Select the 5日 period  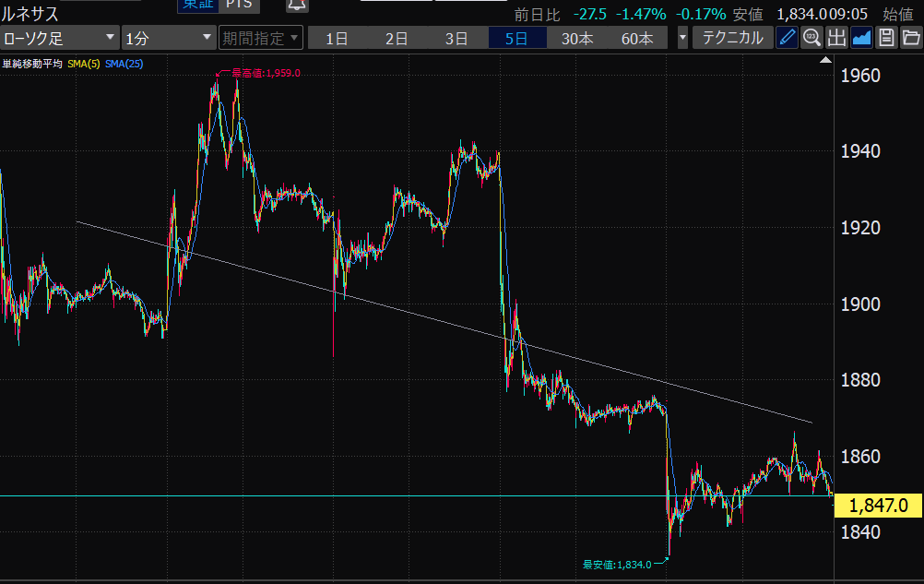tap(517, 39)
